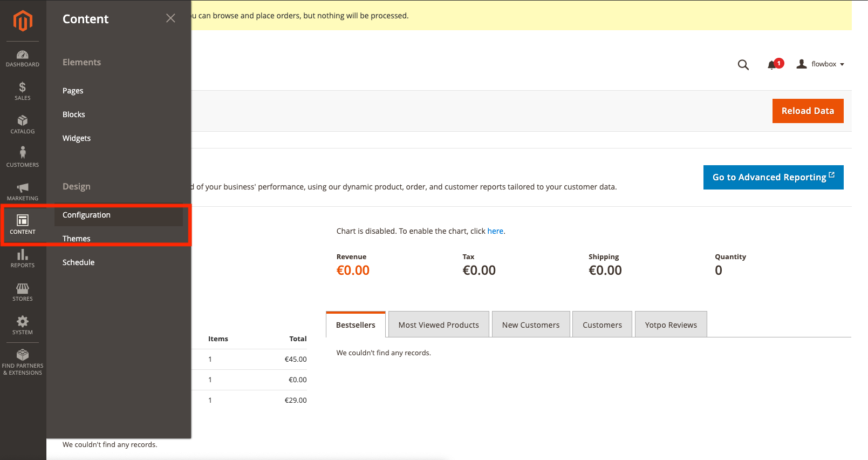Switch to the Most Viewed Products tab

(439, 325)
